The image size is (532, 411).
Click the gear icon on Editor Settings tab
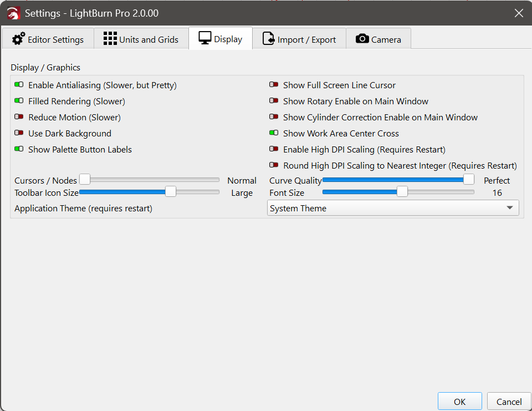[x=19, y=39]
